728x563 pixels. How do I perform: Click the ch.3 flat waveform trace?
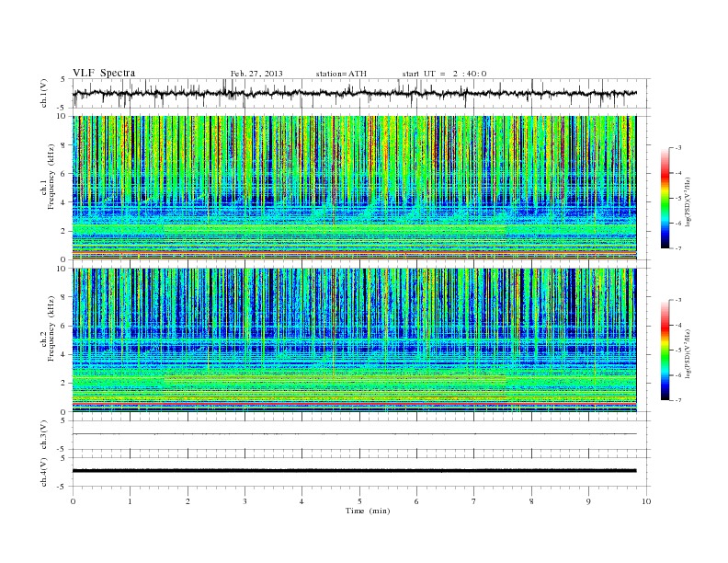pyautogui.click(x=355, y=434)
